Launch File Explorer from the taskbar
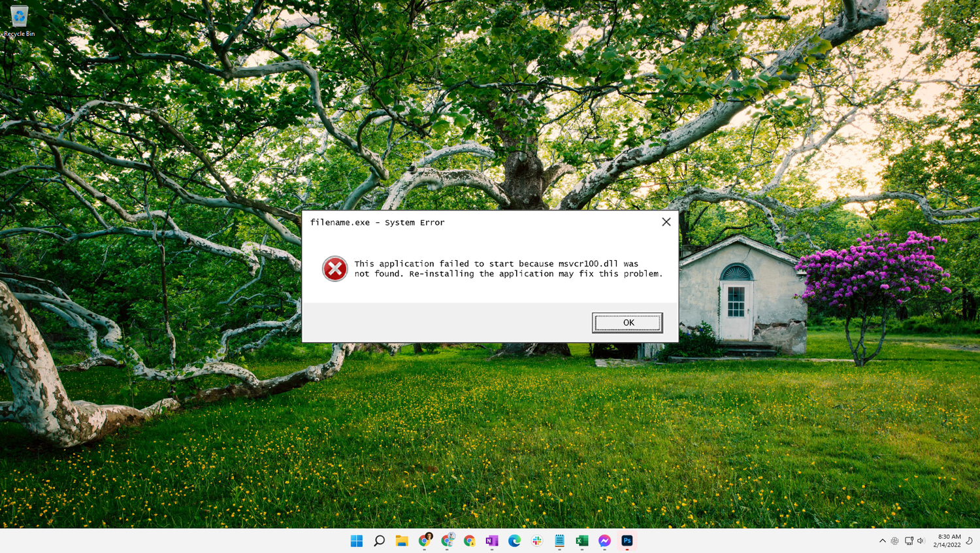The width and height of the screenshot is (980, 553). pyautogui.click(x=402, y=541)
